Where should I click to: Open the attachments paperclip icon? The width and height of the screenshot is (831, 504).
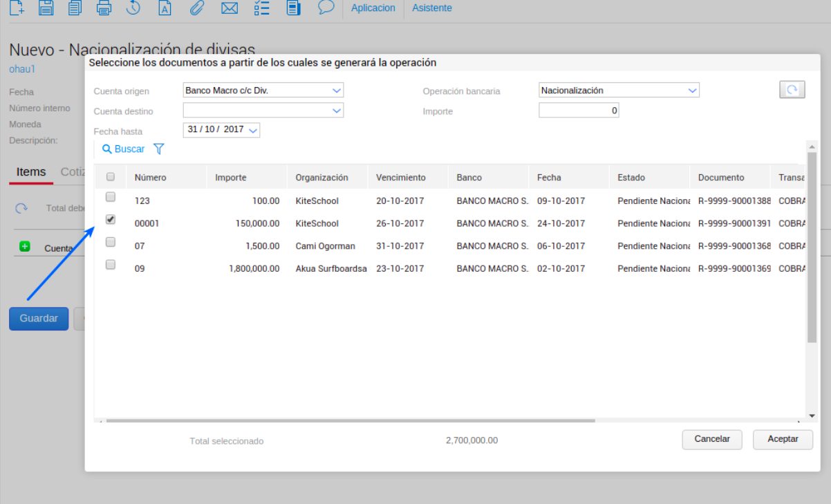197,8
